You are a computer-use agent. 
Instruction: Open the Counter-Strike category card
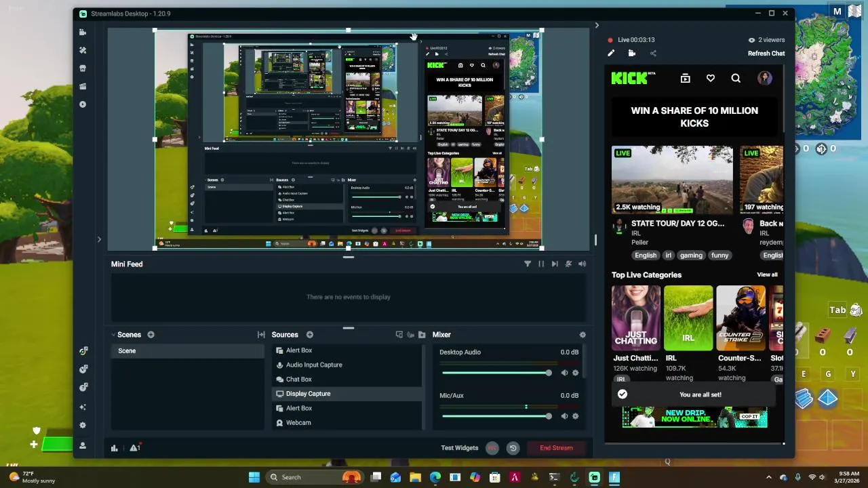point(741,318)
